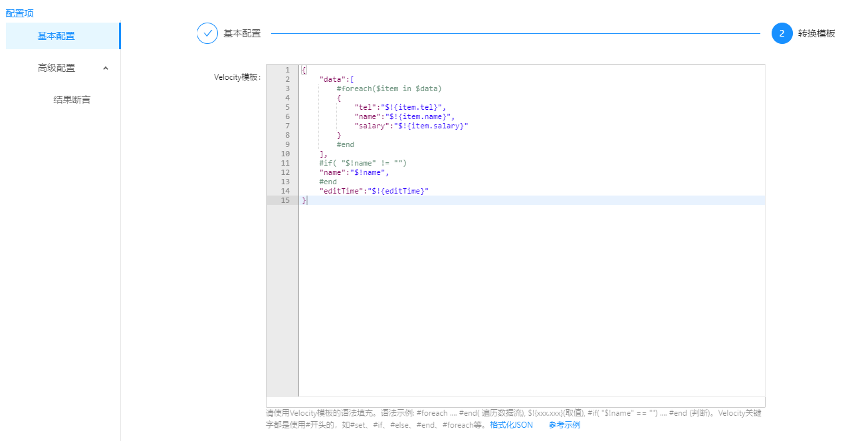Click the Velocity模板 field label

tap(237, 77)
